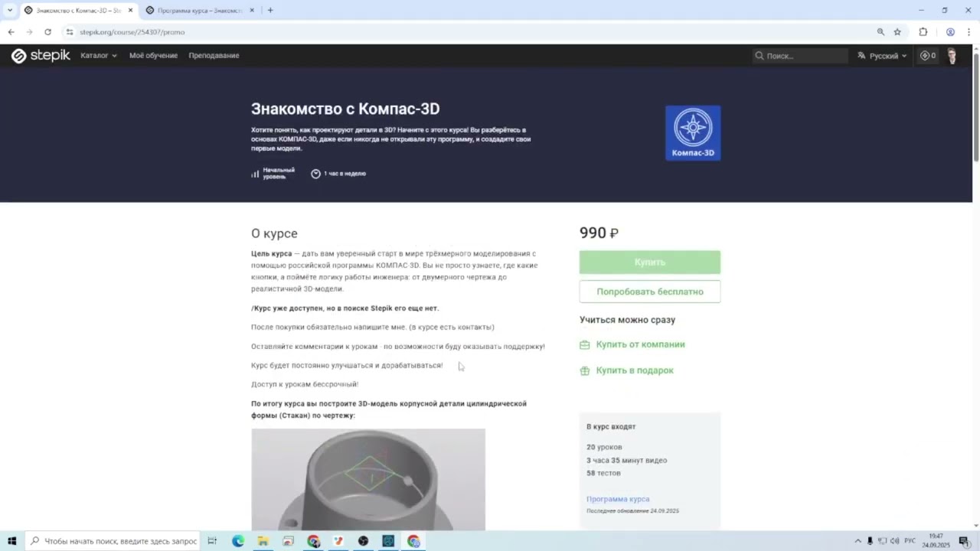Switch input language РУС indicator
This screenshot has width=980, height=551.
tap(910, 541)
